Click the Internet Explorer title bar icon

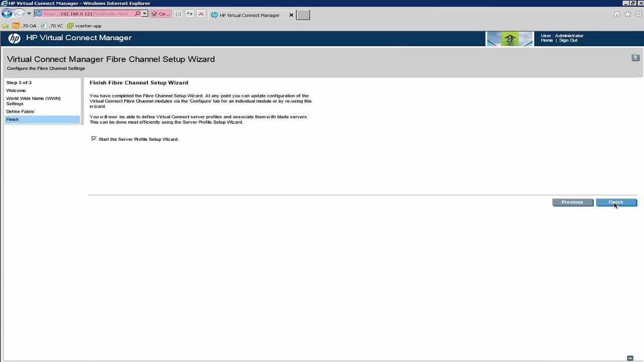(4, 3)
